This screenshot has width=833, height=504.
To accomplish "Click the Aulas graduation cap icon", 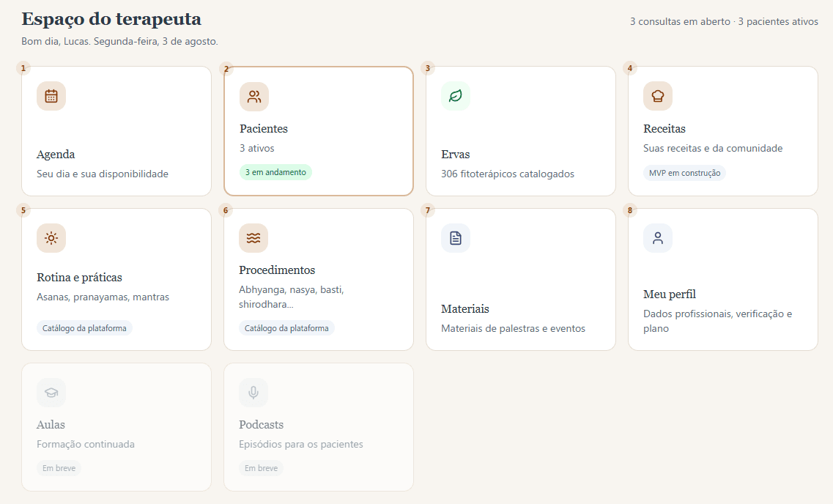I will (51, 393).
